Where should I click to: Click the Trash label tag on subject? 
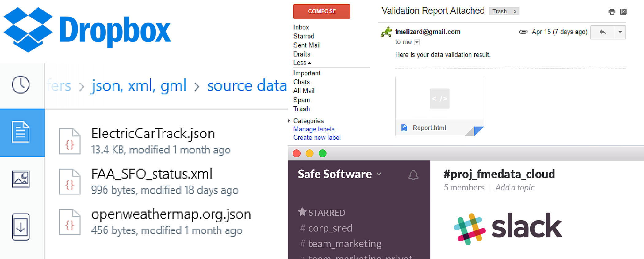[x=504, y=11]
